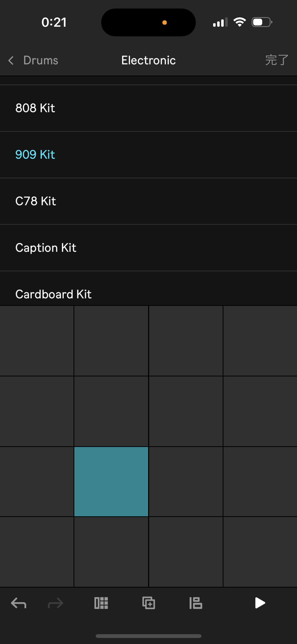Pick the Cardboard Kit preset

point(148,288)
